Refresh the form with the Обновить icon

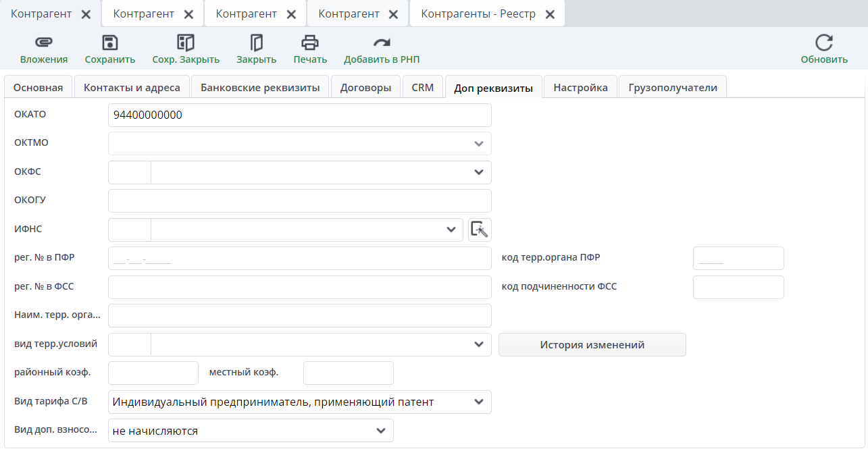[x=823, y=44]
